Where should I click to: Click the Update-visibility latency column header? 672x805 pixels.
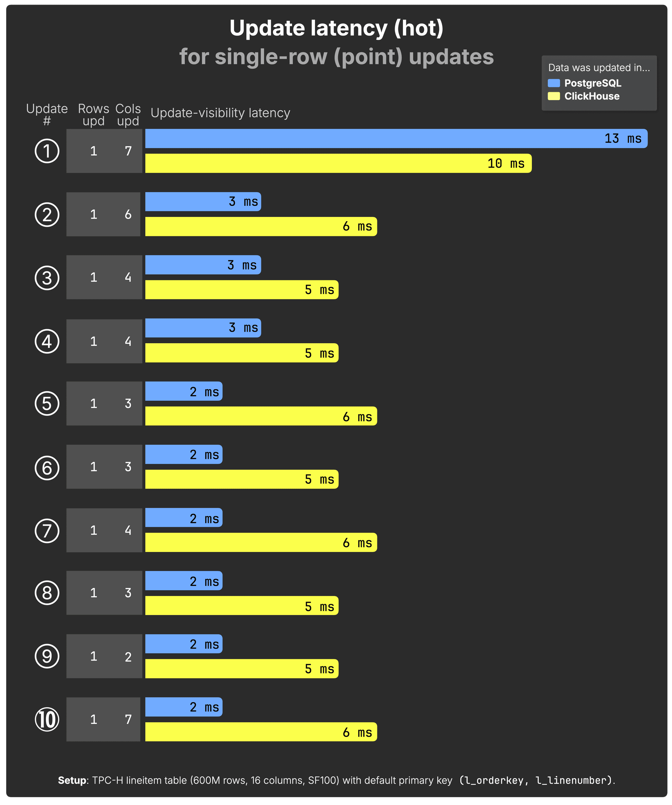(220, 113)
